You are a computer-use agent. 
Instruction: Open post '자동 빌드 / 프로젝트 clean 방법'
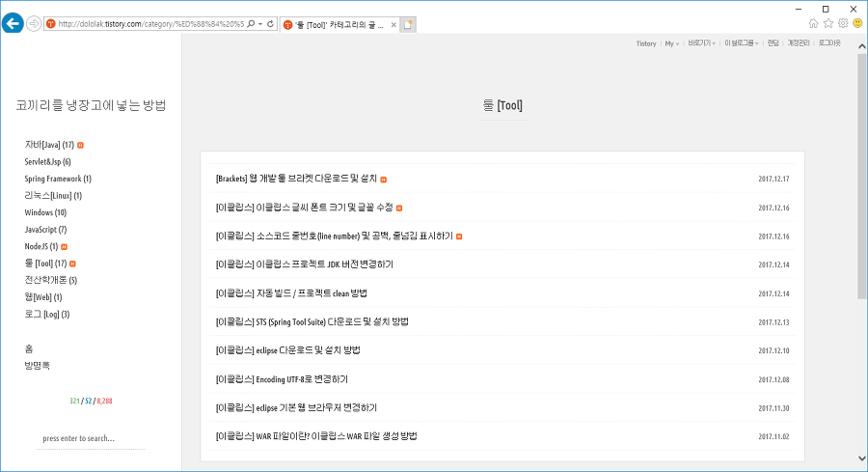click(291, 293)
